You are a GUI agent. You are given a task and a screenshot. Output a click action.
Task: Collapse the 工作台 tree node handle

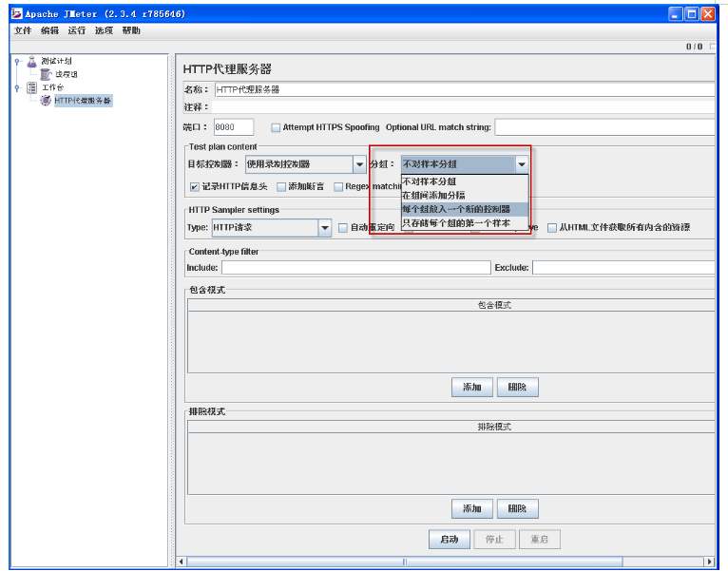(17, 87)
